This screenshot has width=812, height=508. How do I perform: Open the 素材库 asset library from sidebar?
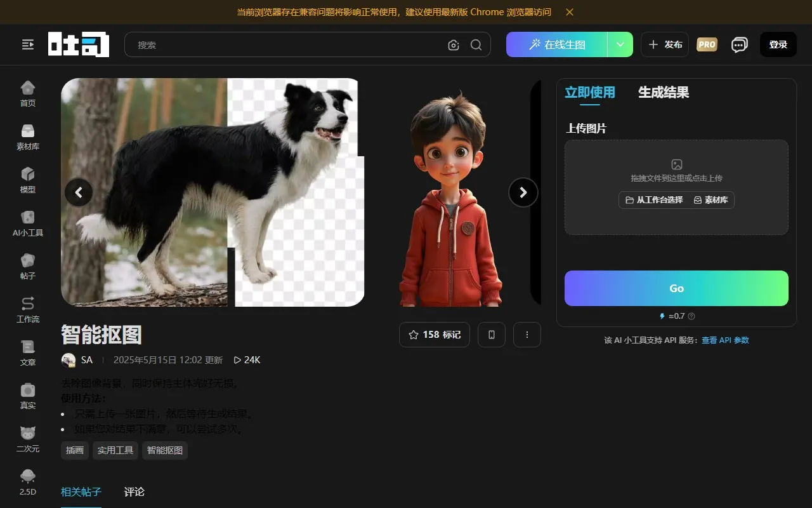pos(27,135)
